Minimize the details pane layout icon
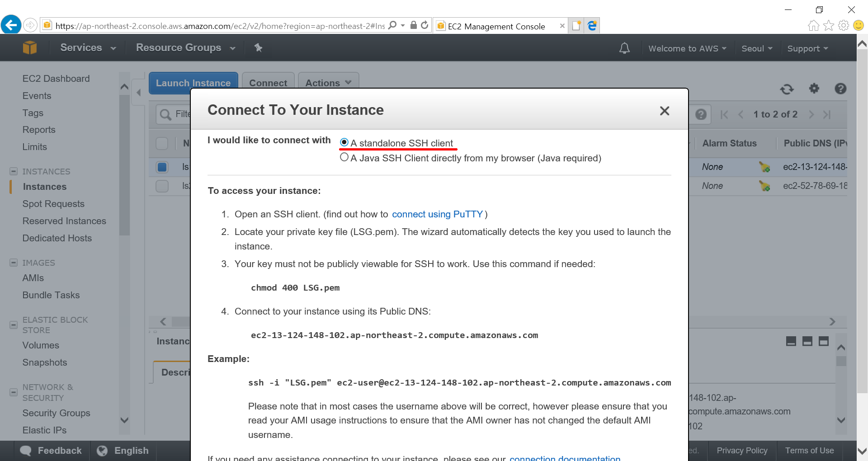 791,341
